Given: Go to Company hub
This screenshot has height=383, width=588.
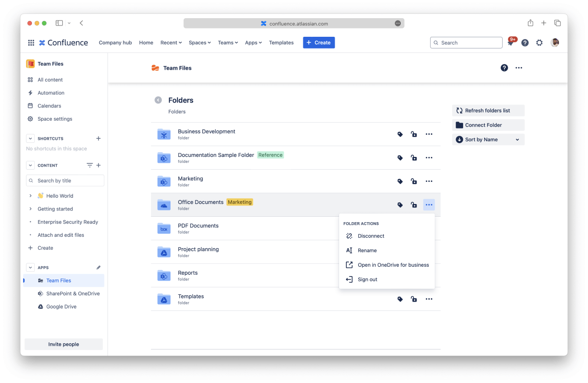Looking at the screenshot, I should [115, 43].
